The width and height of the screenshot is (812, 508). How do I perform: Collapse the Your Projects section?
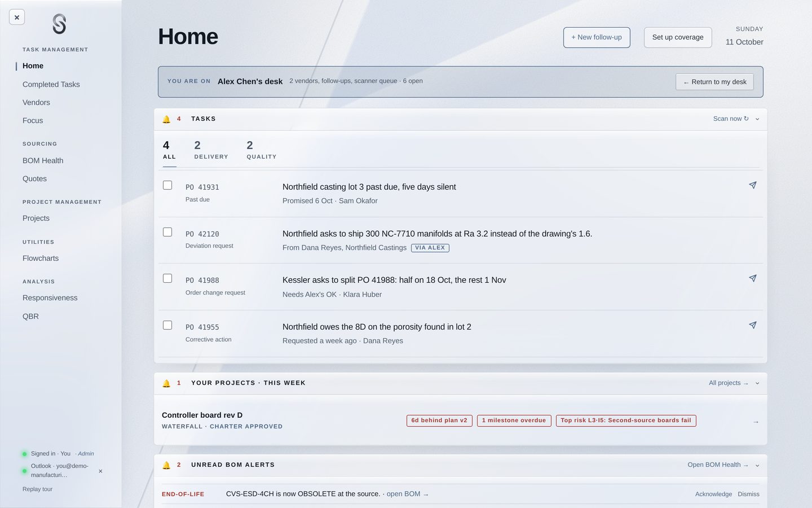click(757, 383)
